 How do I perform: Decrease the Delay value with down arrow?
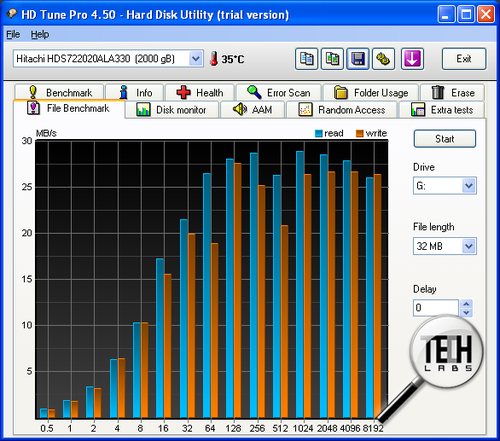coord(466,312)
